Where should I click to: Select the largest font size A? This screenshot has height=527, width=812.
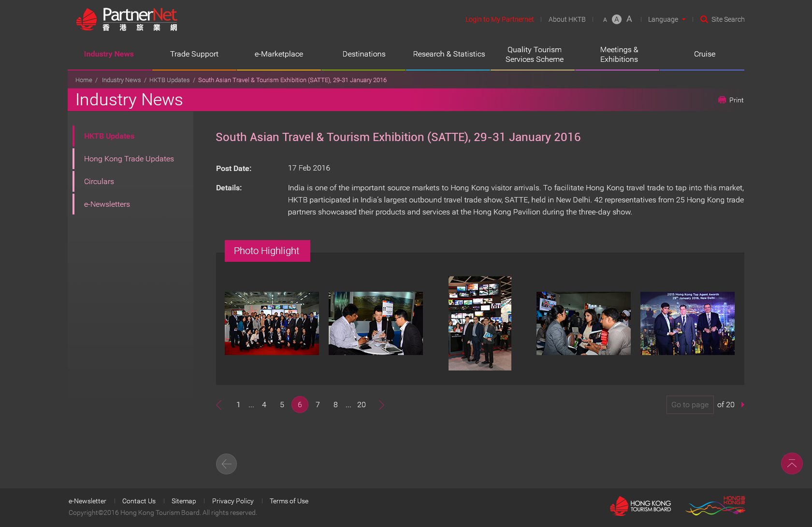click(x=629, y=19)
